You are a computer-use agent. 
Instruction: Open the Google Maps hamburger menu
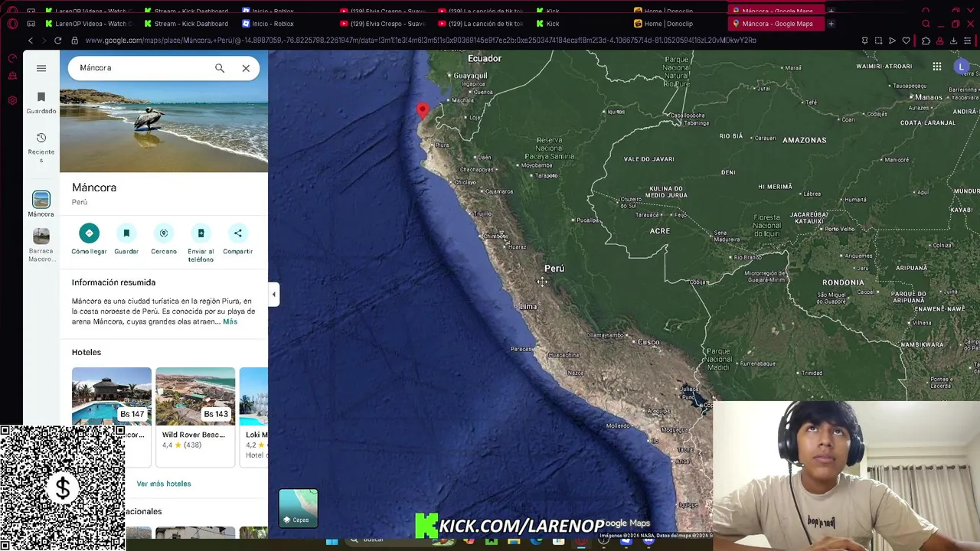(41, 68)
